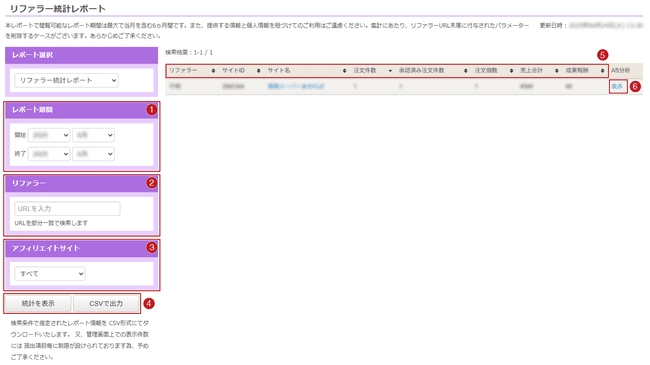The image size is (650, 365).
Task: Sort by 注文個数 column sort arrows
Action: (511, 71)
